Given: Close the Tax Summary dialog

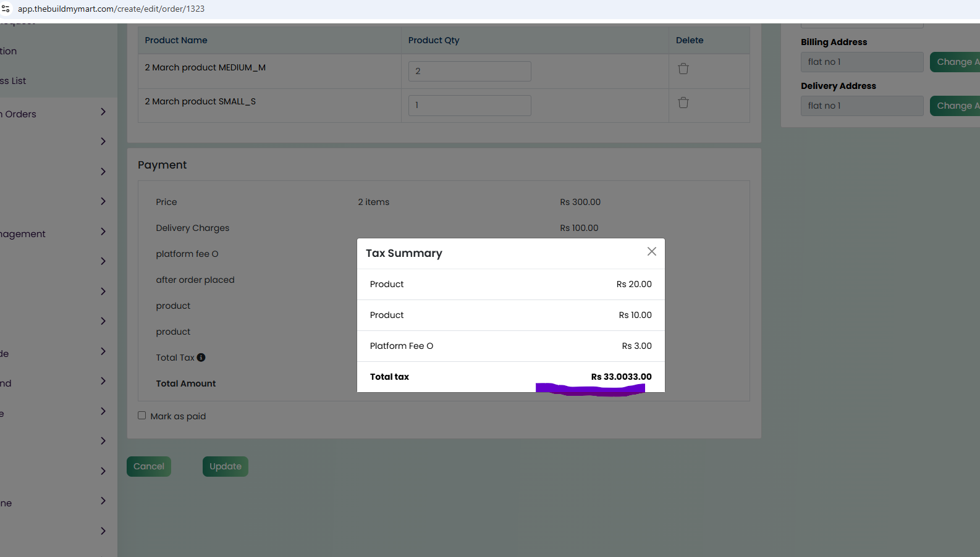Looking at the screenshot, I should [x=651, y=251].
